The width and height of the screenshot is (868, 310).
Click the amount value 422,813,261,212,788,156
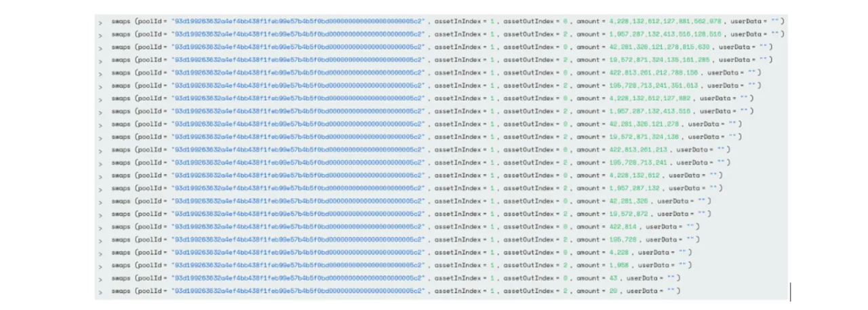tap(652, 73)
